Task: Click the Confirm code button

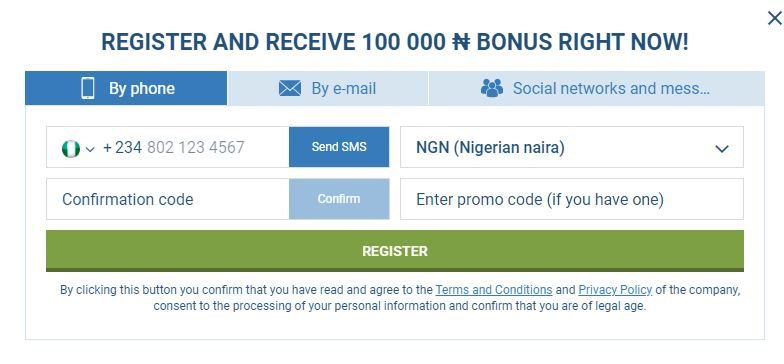Action: pos(339,199)
